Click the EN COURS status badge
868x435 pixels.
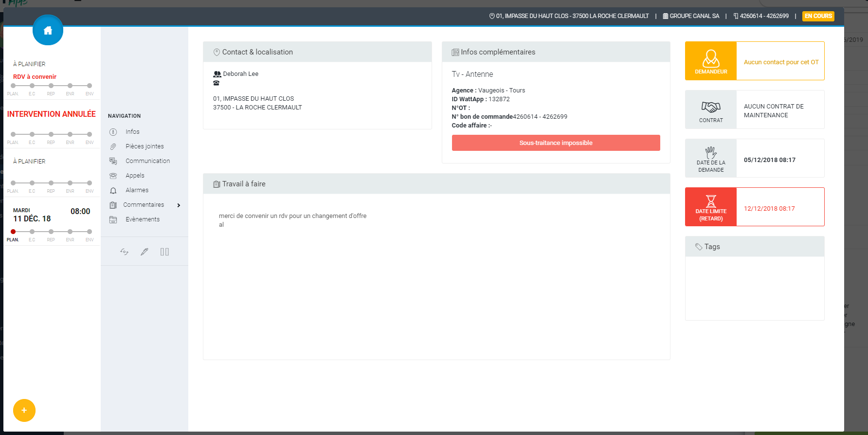[818, 16]
